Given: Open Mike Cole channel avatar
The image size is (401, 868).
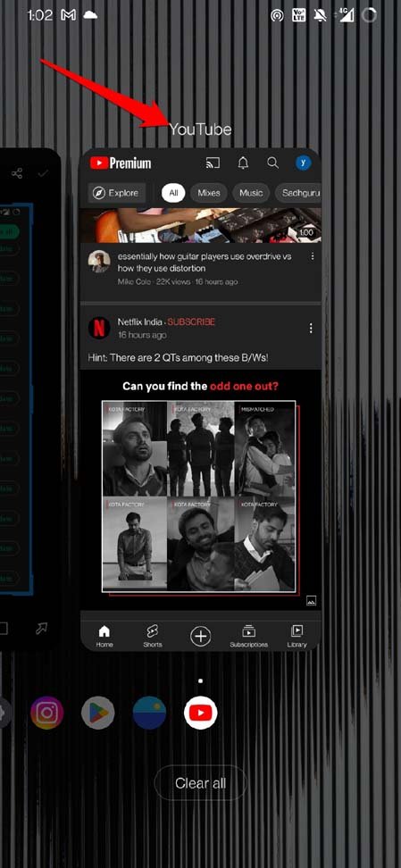Looking at the screenshot, I should [99, 262].
